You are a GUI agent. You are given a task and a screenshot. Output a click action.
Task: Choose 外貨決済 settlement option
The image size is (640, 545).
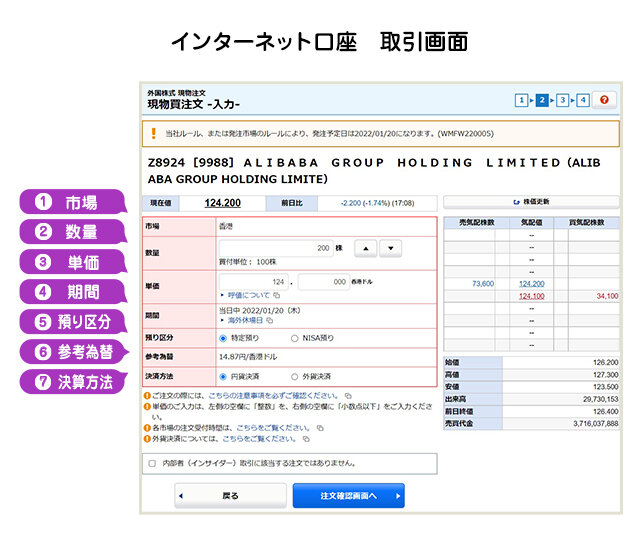click(x=294, y=377)
